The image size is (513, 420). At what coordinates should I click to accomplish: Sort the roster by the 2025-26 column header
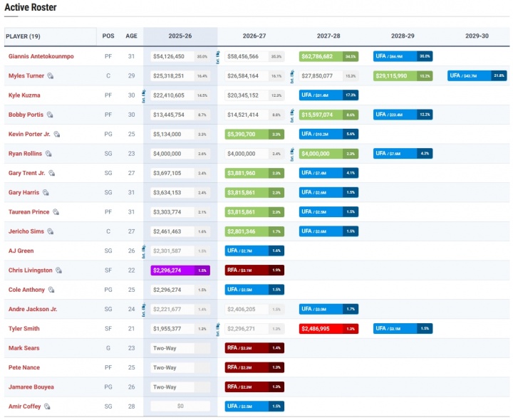pos(180,36)
